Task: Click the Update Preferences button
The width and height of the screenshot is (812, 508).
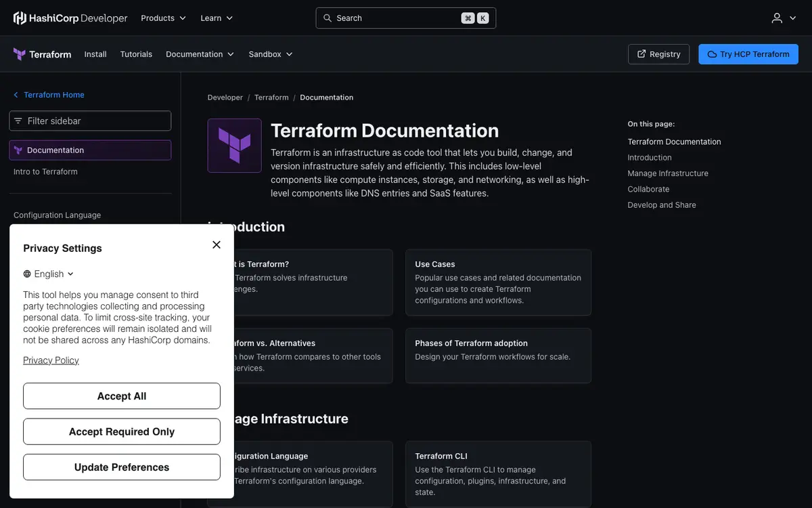Action: click(122, 467)
